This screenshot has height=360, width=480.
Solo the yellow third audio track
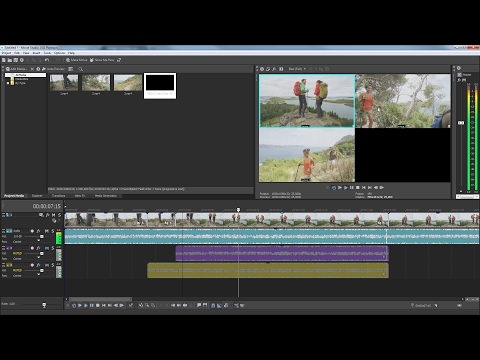tap(53, 265)
